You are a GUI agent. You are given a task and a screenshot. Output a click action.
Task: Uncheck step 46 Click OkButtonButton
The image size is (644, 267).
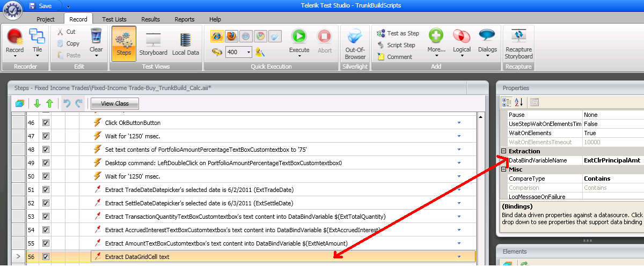(x=46, y=123)
